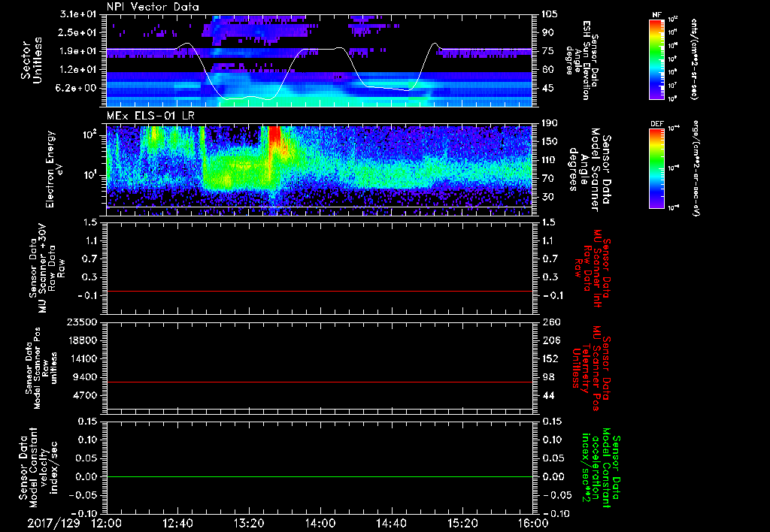The height and width of the screenshot is (532, 770).
Task: Click the 18800 scanner position tick
Action: [x=83, y=340]
